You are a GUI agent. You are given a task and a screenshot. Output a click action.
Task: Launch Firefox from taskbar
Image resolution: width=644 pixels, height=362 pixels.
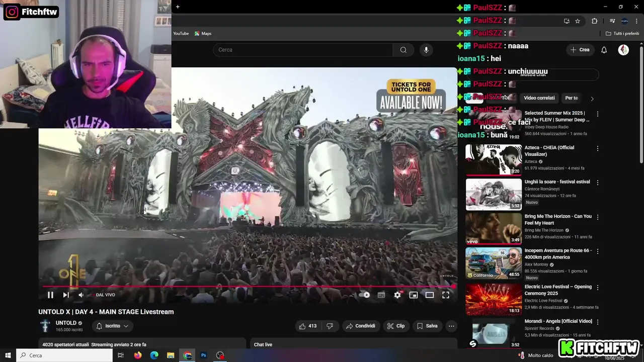(137, 355)
